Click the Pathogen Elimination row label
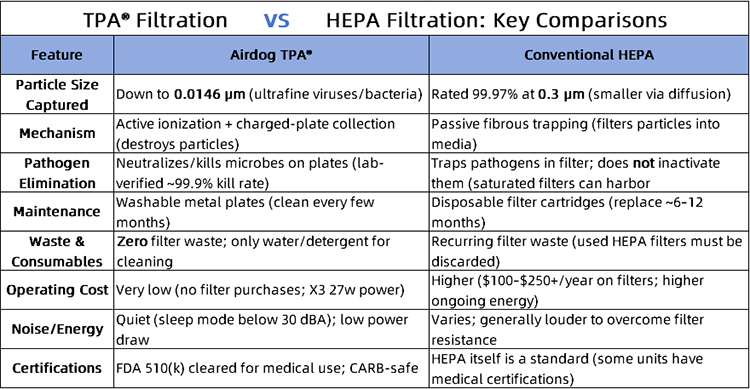The width and height of the screenshot is (750, 389). 57,173
